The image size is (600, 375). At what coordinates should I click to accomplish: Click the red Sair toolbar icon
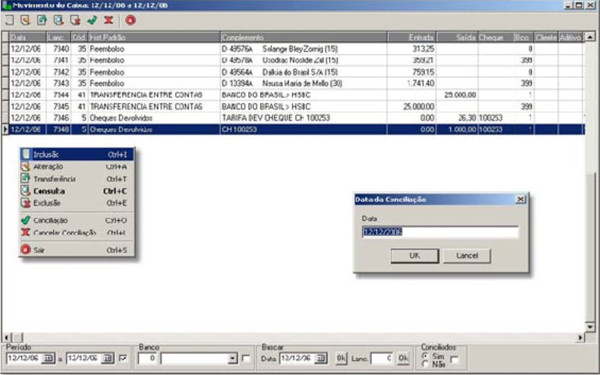point(130,20)
